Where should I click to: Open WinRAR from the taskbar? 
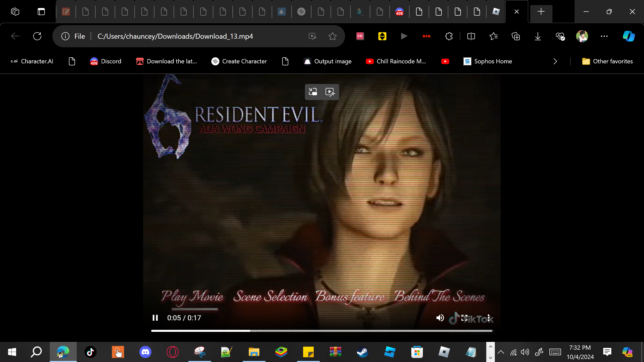pos(335,352)
